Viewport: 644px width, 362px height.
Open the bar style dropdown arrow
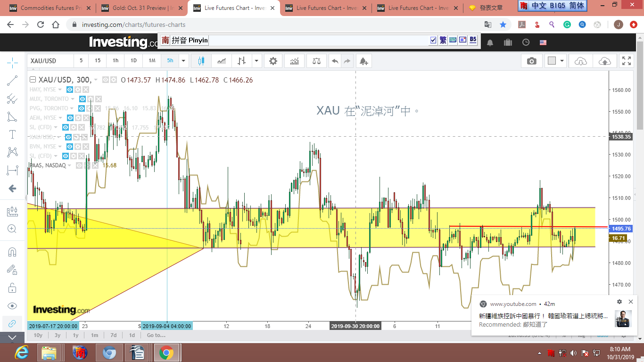click(256, 61)
